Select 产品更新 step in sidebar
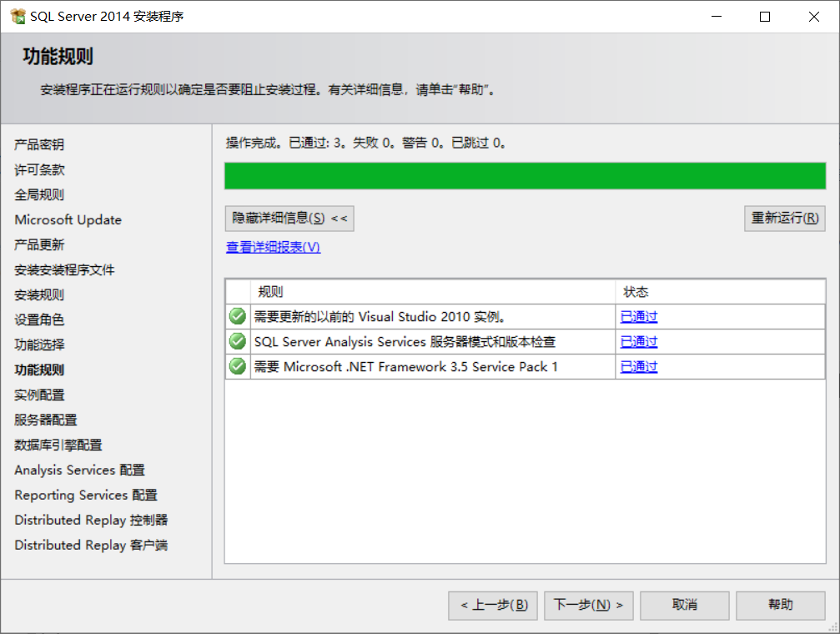Viewport: 840px width, 634px height. pos(39,245)
